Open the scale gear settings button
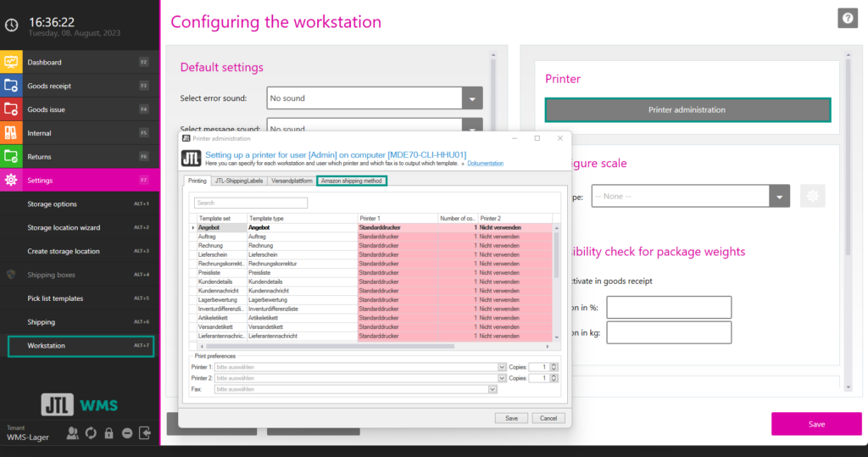This screenshot has height=457, width=868. pyautogui.click(x=812, y=196)
